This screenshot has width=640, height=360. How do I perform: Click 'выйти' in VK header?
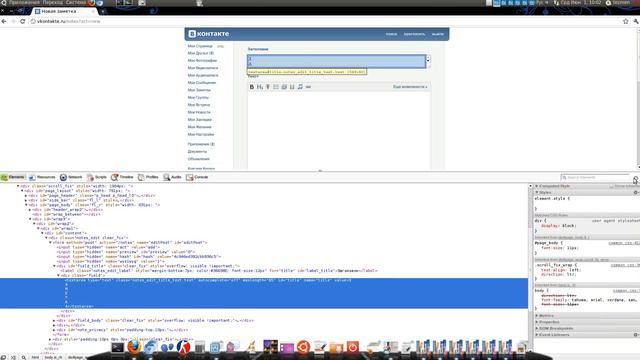tap(438, 34)
